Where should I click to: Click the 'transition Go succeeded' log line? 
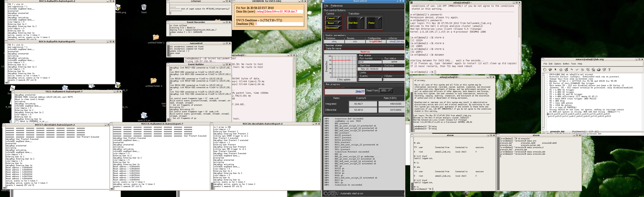(348, 185)
